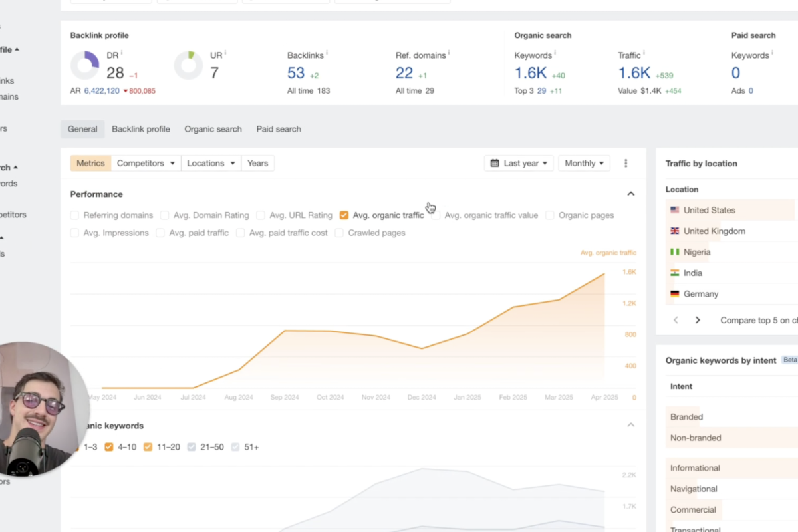798x532 pixels.
Task: Click the United States flag icon
Action: point(675,210)
